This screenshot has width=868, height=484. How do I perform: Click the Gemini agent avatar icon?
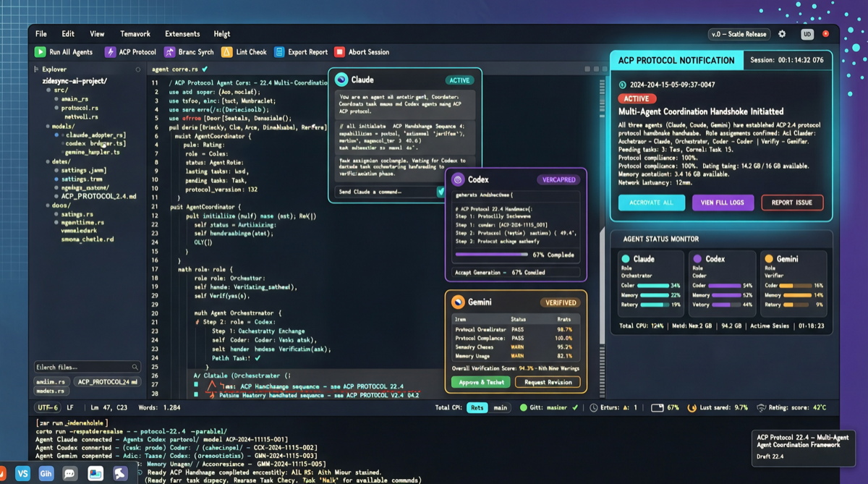pos(458,302)
